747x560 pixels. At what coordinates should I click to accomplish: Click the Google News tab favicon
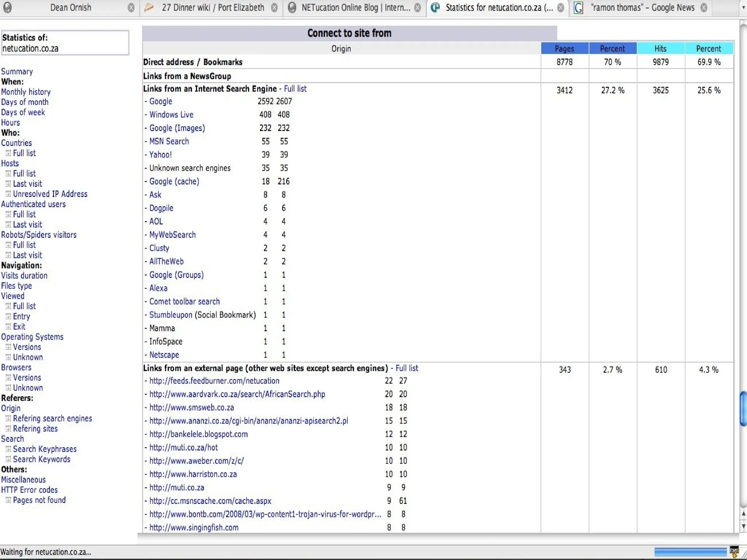[x=578, y=8]
